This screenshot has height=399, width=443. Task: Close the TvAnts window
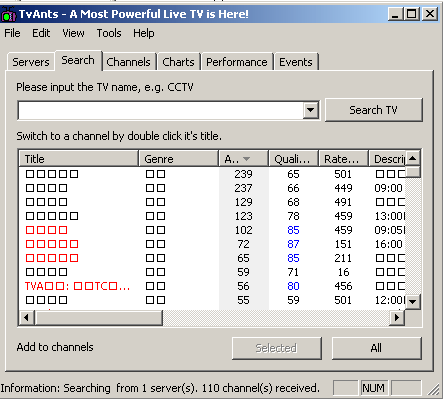[x=430, y=14]
